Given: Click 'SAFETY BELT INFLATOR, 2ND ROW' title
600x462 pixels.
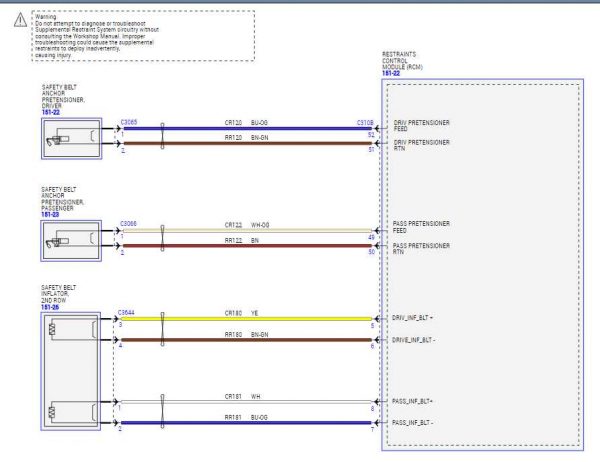Looking at the screenshot, I should (59, 294).
